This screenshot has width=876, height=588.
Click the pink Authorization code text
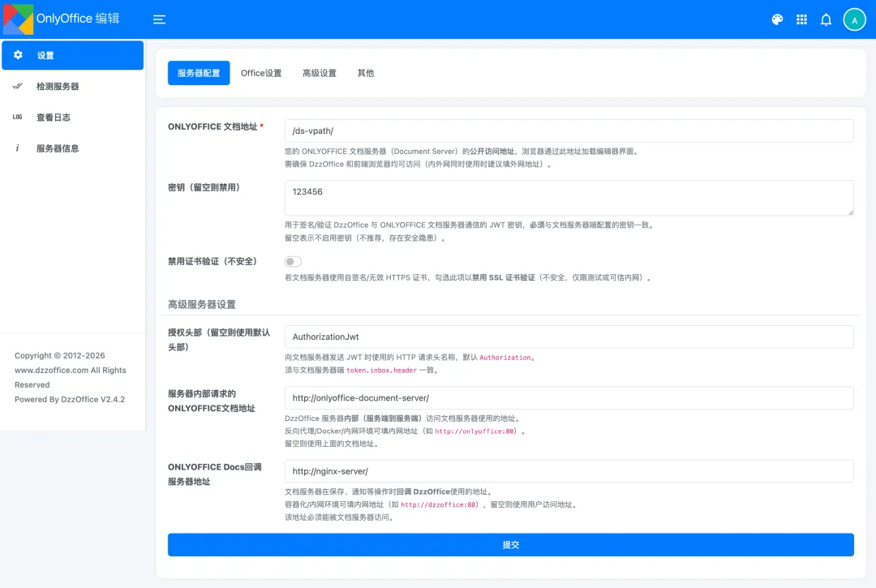point(505,358)
